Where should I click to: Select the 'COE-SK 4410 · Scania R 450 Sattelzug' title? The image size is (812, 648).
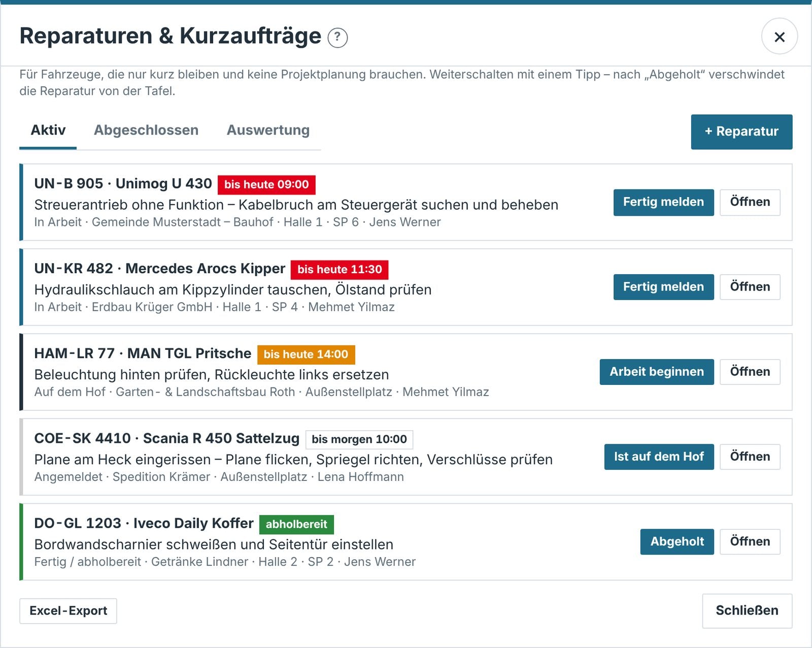pos(166,438)
